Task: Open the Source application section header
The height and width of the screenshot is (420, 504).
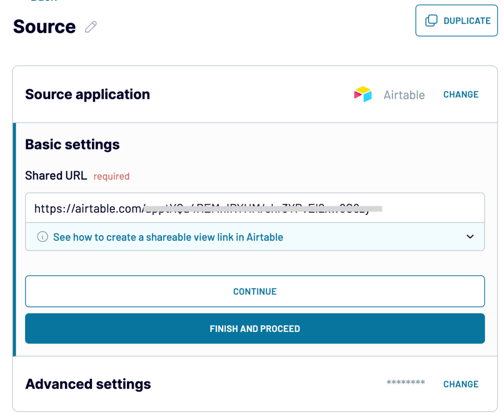Action: pyautogui.click(x=88, y=94)
